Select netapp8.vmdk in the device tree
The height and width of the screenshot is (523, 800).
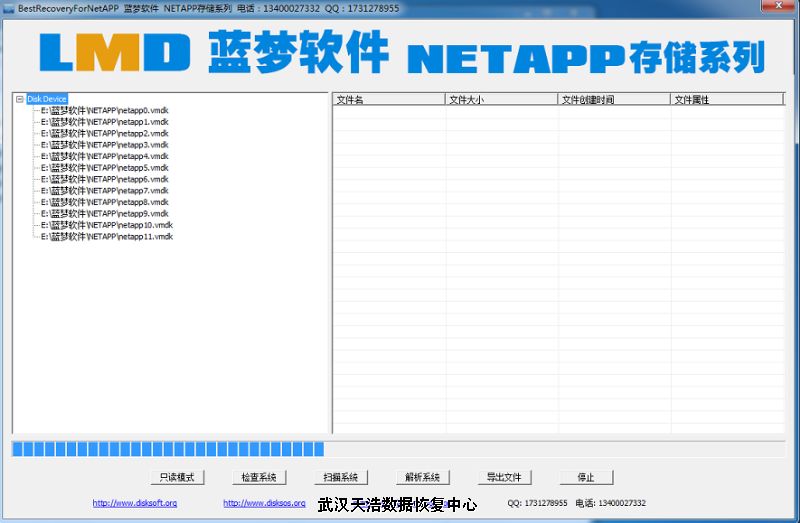(x=104, y=202)
